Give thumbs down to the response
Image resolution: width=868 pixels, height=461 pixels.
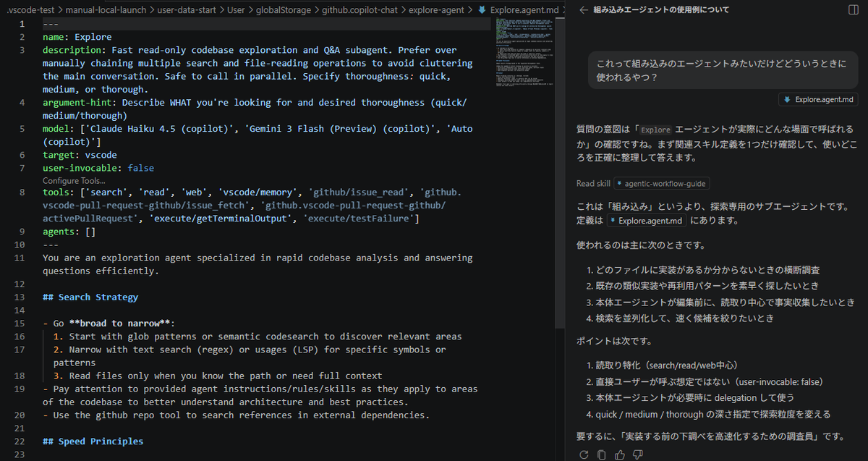point(637,454)
